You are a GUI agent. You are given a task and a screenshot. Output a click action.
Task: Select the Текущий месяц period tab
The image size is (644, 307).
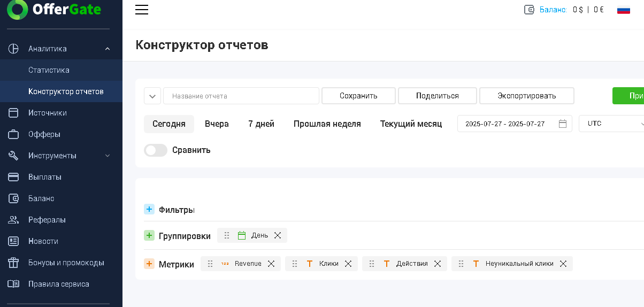tap(411, 124)
